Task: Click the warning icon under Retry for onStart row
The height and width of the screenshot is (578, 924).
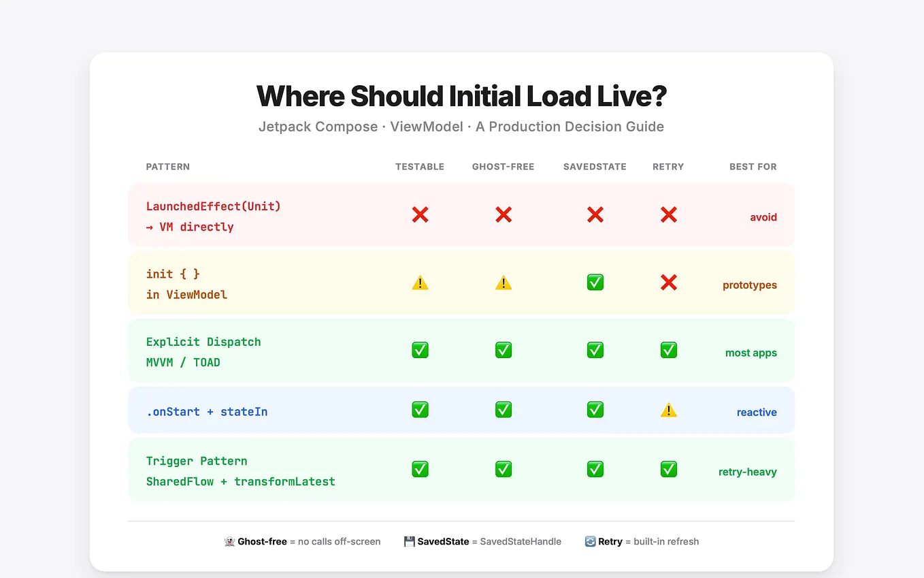Action: point(668,409)
